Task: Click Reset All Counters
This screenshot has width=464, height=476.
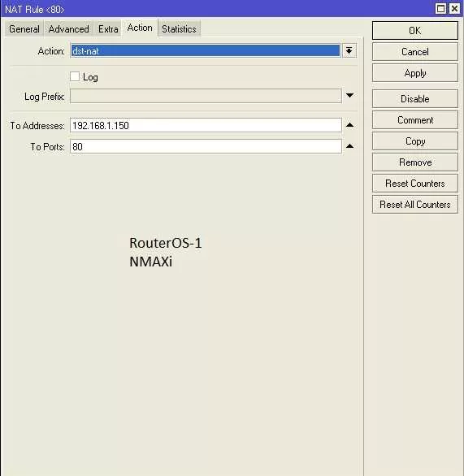Action: [415, 205]
